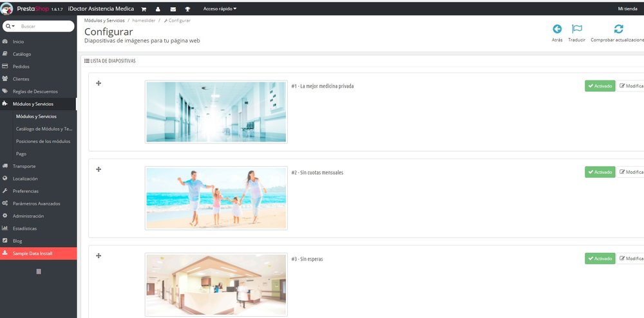Viewport: 644px width, 318px height.
Task: Go back with the Atrás arrow button
Action: (x=557, y=33)
